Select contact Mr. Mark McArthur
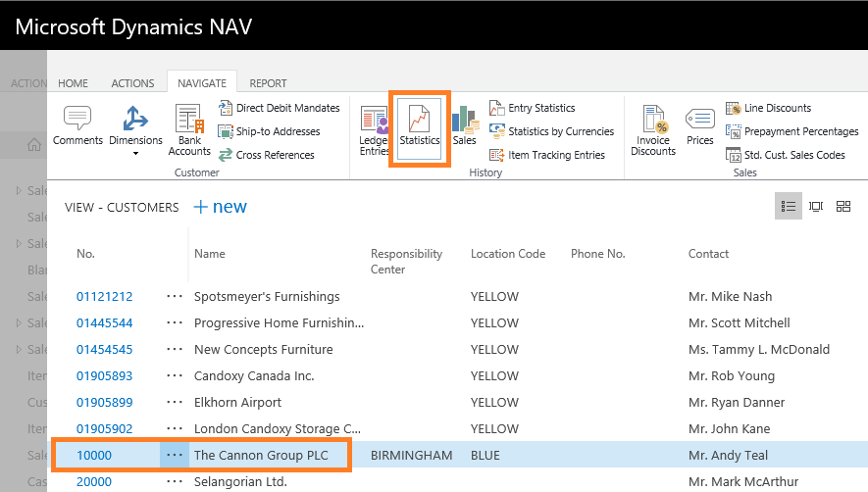 (743, 482)
